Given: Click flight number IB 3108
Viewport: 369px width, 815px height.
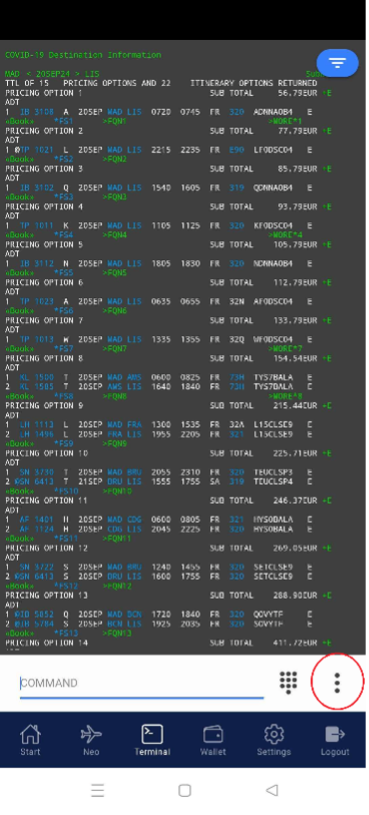Looking at the screenshot, I should pyautogui.click(x=36, y=112).
